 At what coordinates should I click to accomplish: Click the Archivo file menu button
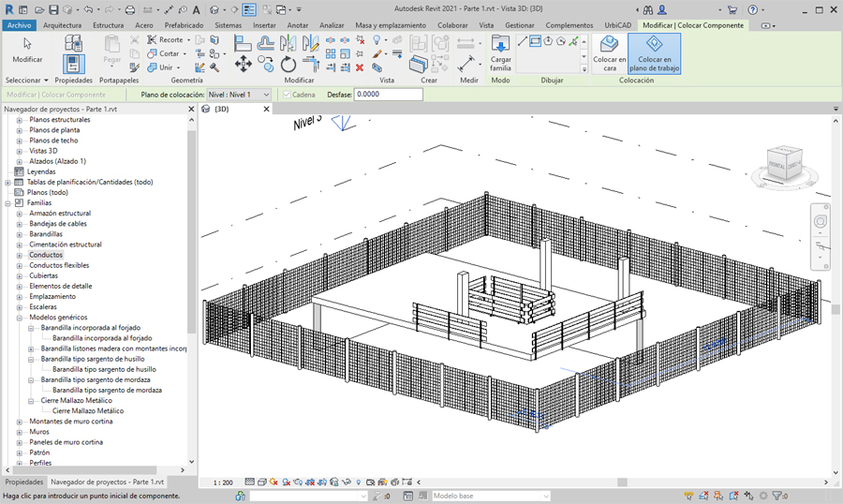(x=19, y=25)
